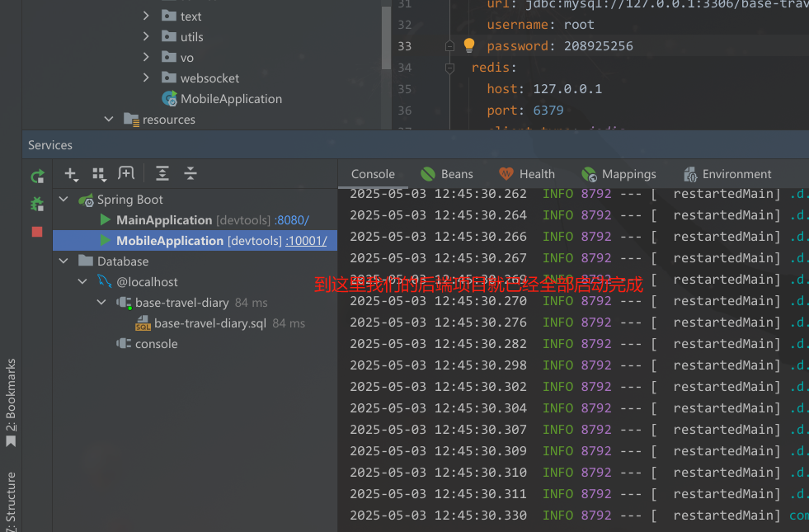Click the Services panel title
This screenshot has height=532, width=809.
(50, 145)
